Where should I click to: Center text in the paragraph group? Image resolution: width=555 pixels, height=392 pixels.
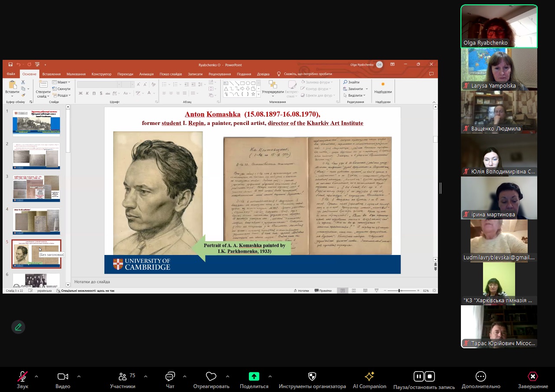click(171, 93)
